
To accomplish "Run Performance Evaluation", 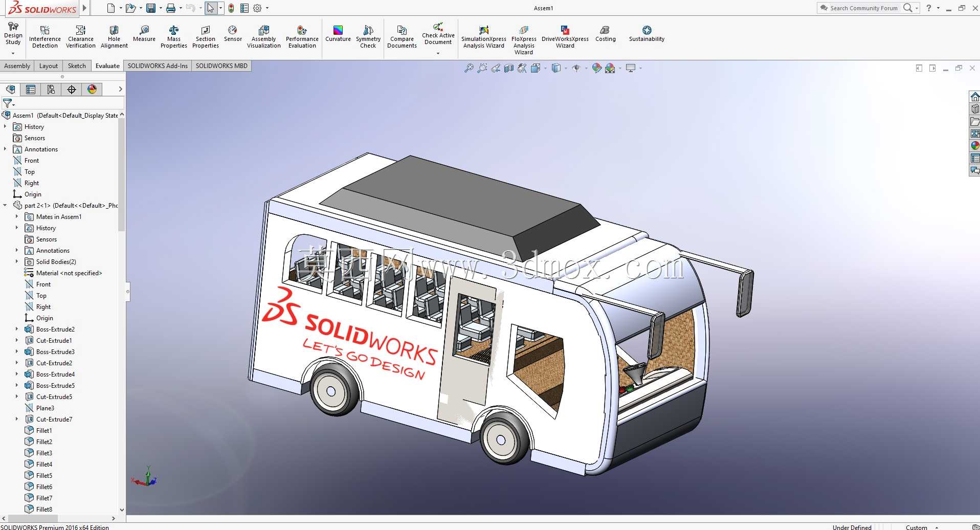I will (x=302, y=37).
